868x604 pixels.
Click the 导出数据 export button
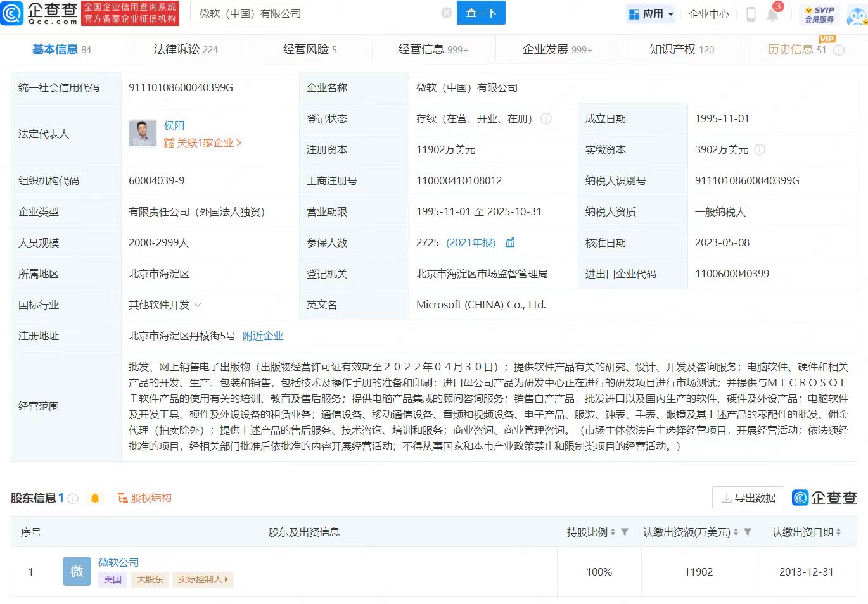point(748,498)
